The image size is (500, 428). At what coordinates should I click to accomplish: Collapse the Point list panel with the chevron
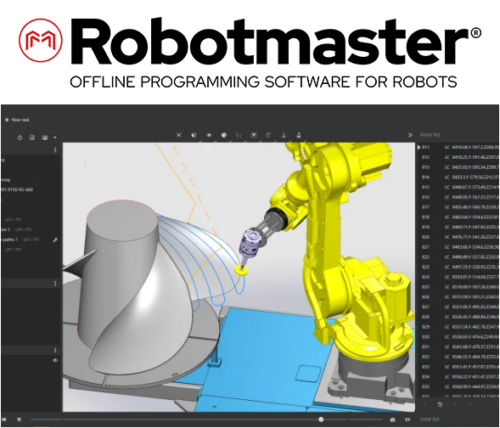tap(410, 135)
